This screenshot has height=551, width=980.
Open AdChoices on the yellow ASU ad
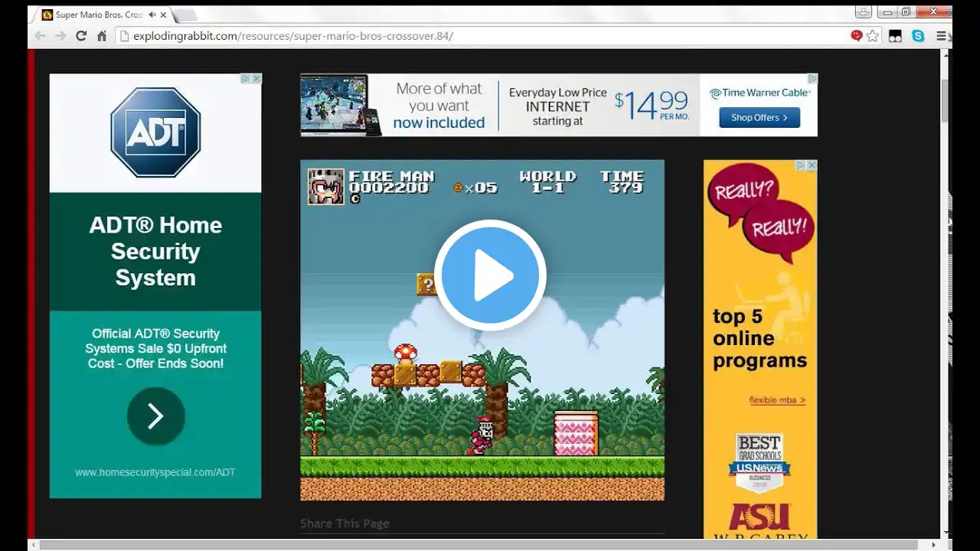click(x=801, y=165)
